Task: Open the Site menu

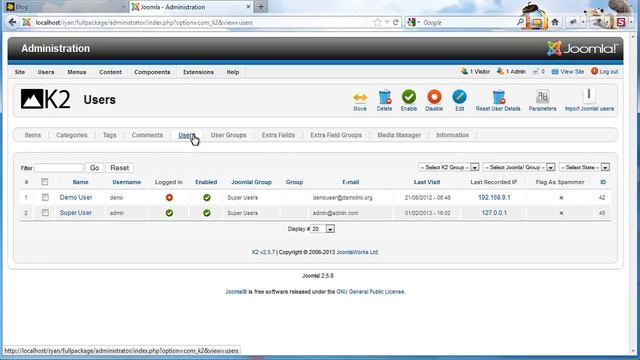Action: pos(20,72)
